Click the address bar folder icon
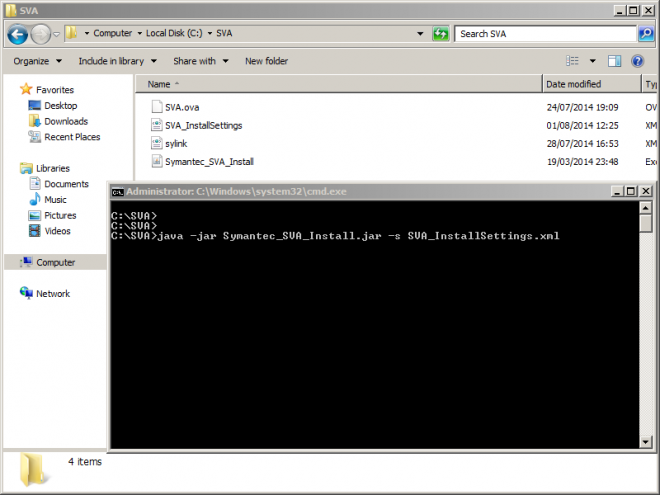This screenshot has width=660, height=495. click(x=71, y=33)
